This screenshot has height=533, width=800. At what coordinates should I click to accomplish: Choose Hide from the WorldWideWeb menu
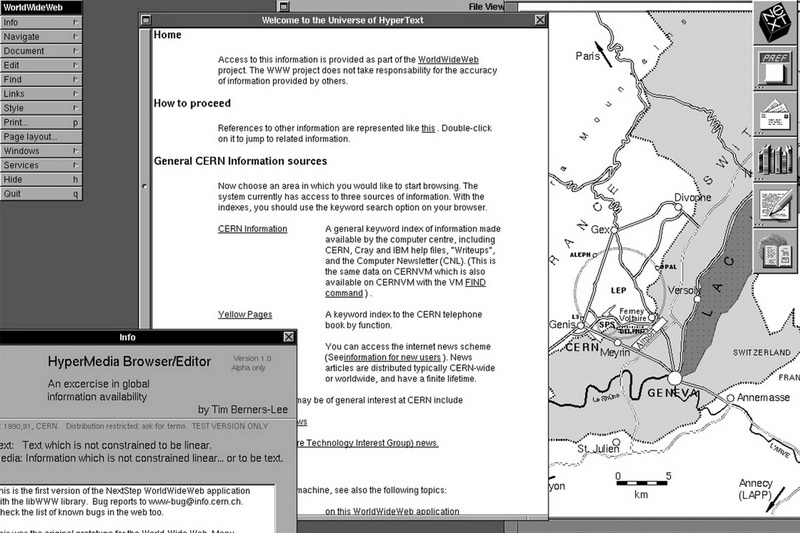[41, 180]
